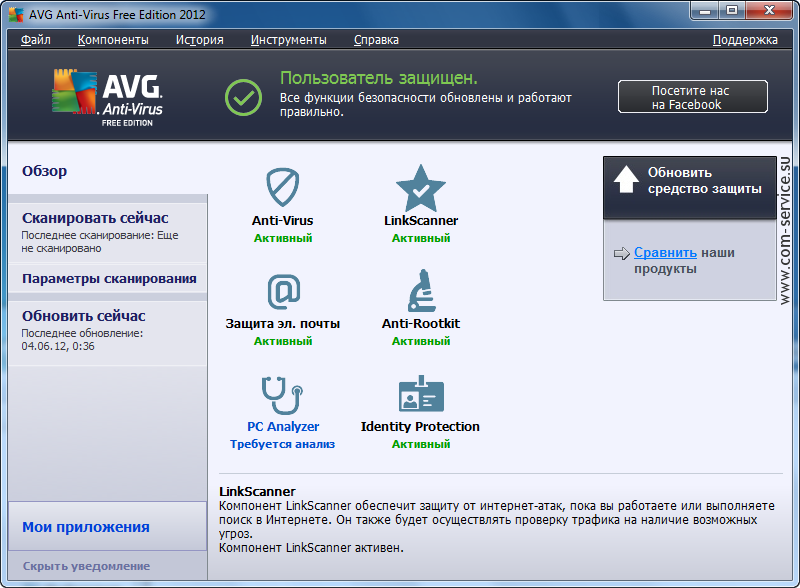Screen dimensions: 800x588
Task: Click the arrow beside compare products
Action: click(x=621, y=253)
